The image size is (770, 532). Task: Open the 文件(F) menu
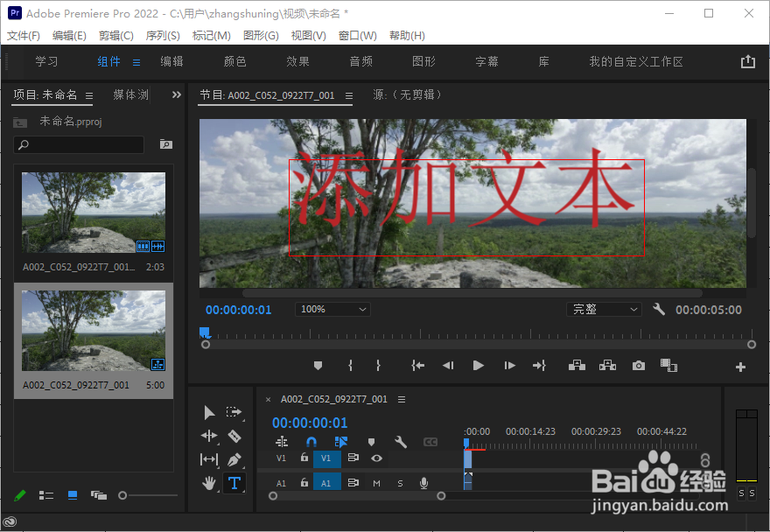coord(23,35)
